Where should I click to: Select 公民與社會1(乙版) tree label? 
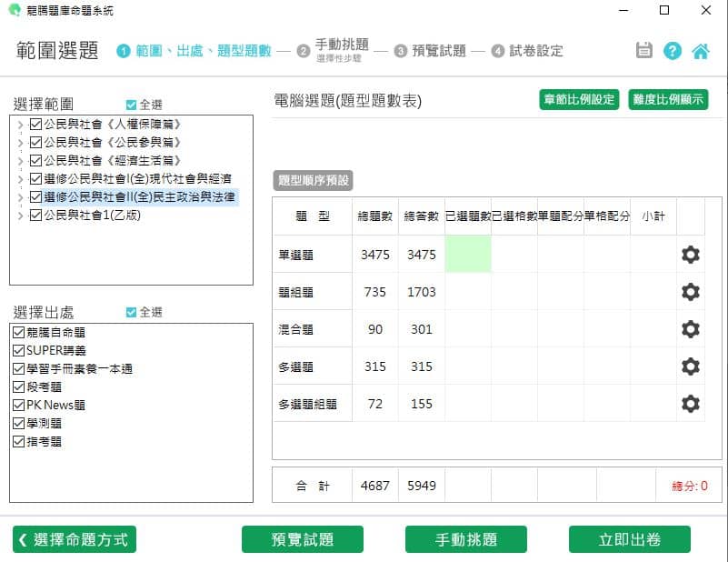(x=92, y=215)
